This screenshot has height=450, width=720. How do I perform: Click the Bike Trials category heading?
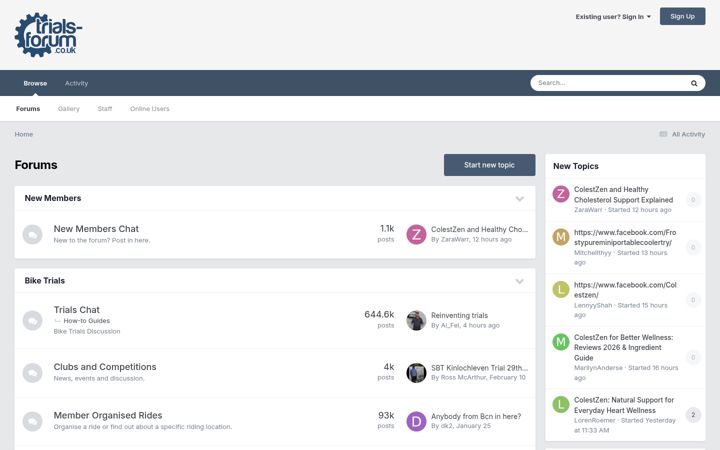[x=45, y=281]
